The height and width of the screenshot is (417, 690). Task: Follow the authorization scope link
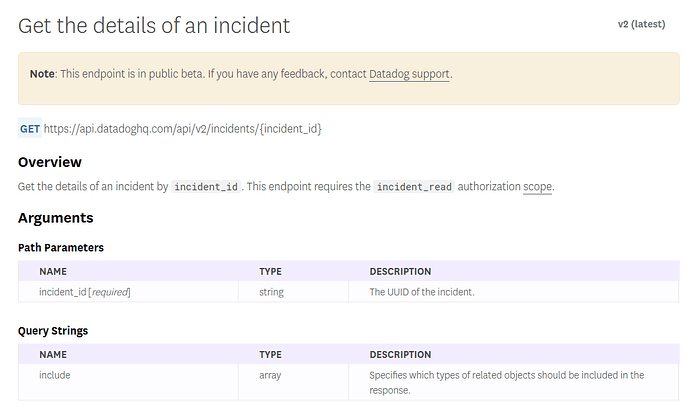tap(537, 187)
